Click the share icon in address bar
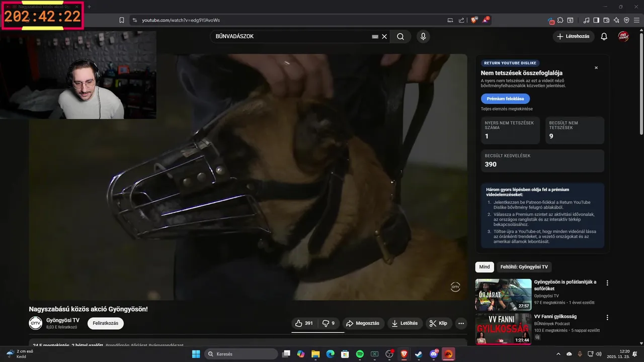This screenshot has width=644, height=362. click(x=462, y=20)
